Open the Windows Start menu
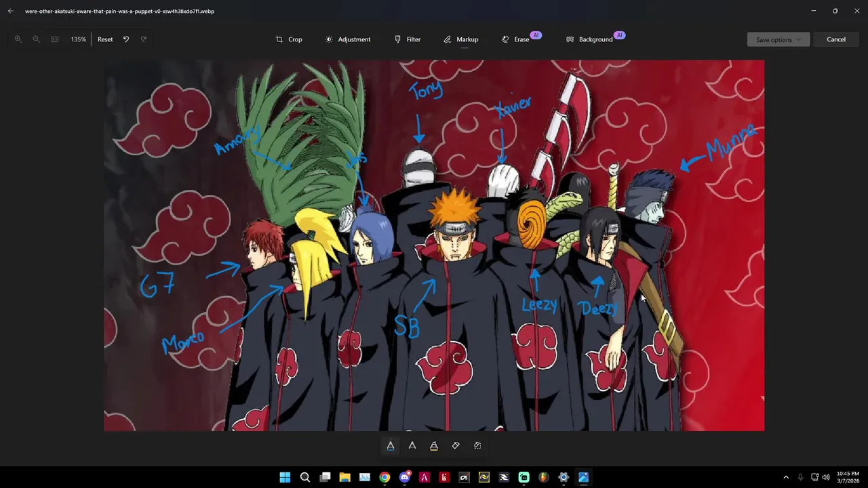868x488 pixels. (x=285, y=477)
